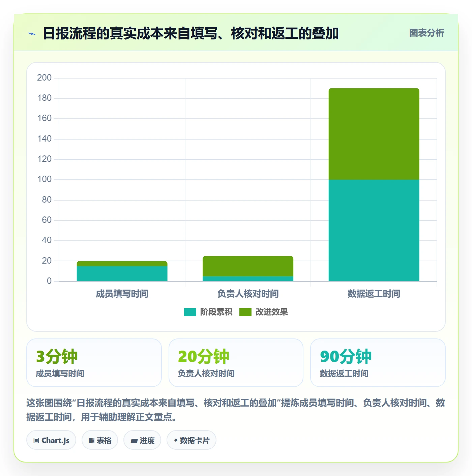The width and height of the screenshot is (472, 476).
Task: Click the 数据返工时间 caption below 90分钟
Action: (344, 374)
